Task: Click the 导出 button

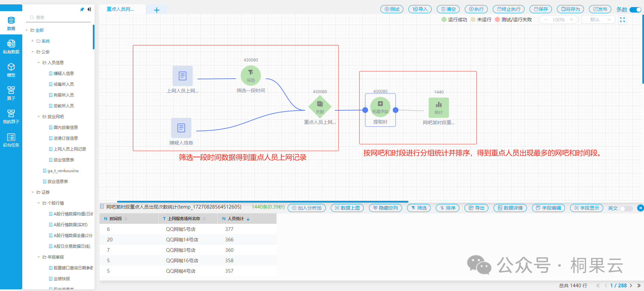Action: pyautogui.click(x=476, y=208)
